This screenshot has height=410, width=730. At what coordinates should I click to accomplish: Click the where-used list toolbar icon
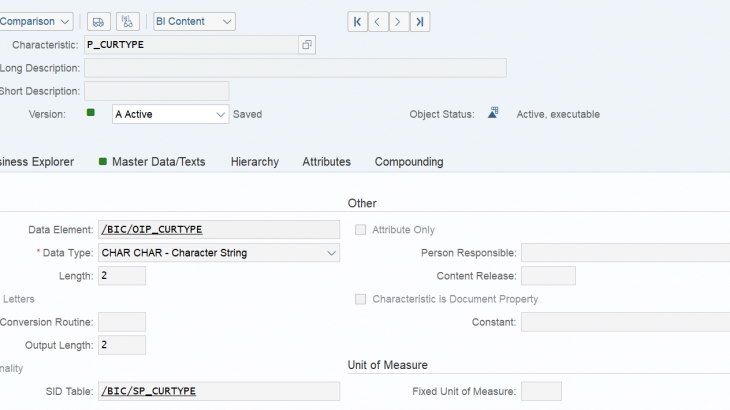128,21
